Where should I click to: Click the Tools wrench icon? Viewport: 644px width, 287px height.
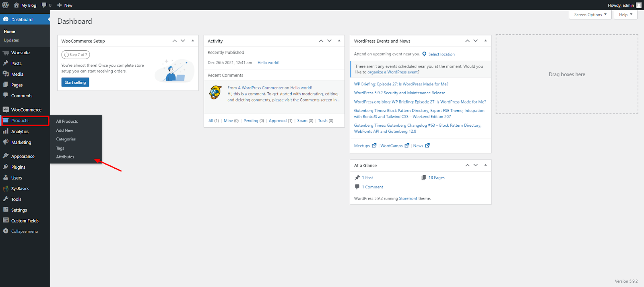click(x=6, y=199)
